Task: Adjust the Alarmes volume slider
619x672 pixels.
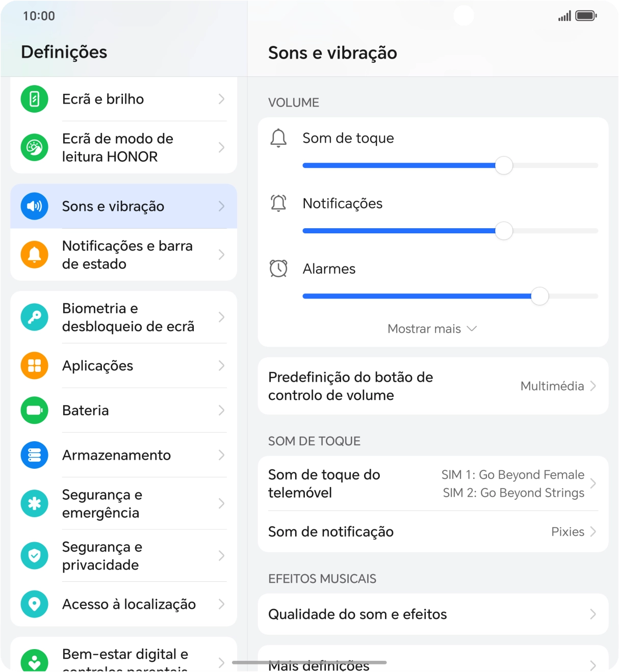Action: [x=540, y=296]
